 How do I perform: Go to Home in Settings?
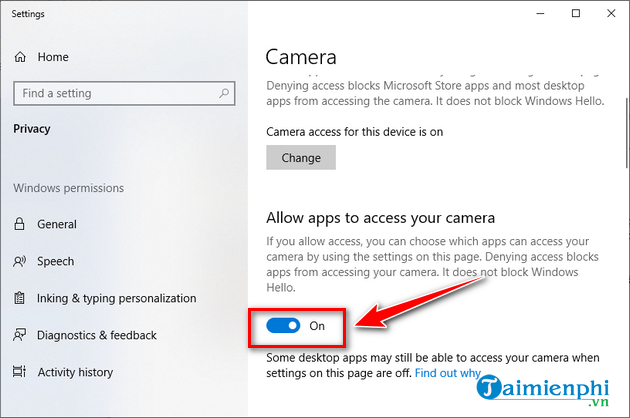53,57
